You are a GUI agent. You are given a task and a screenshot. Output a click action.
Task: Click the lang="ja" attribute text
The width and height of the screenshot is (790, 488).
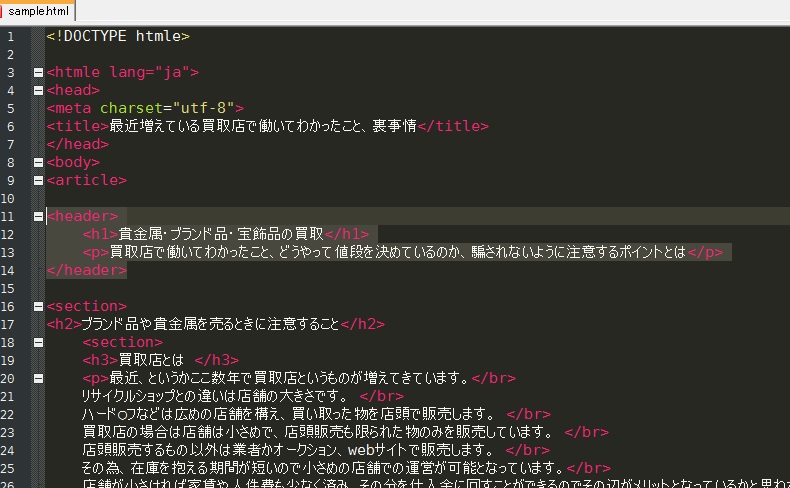point(150,73)
